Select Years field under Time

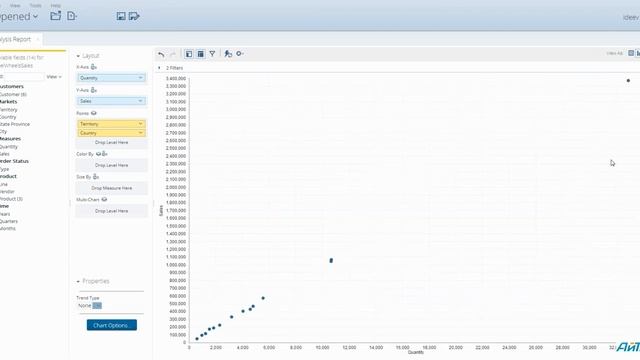(x=5, y=214)
